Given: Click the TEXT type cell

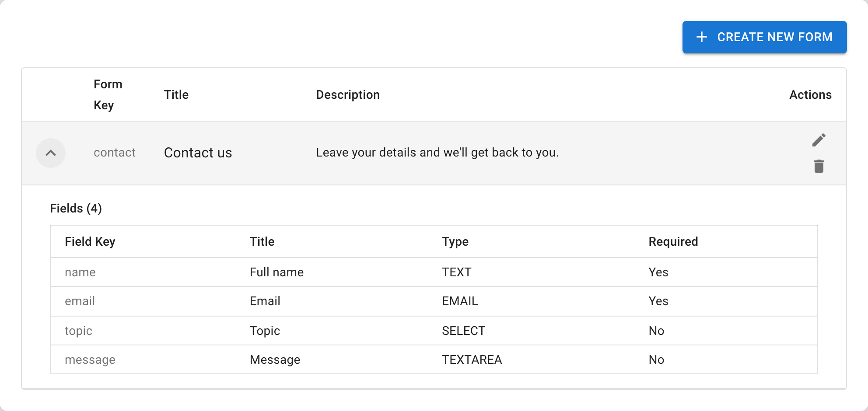Looking at the screenshot, I should 457,272.
